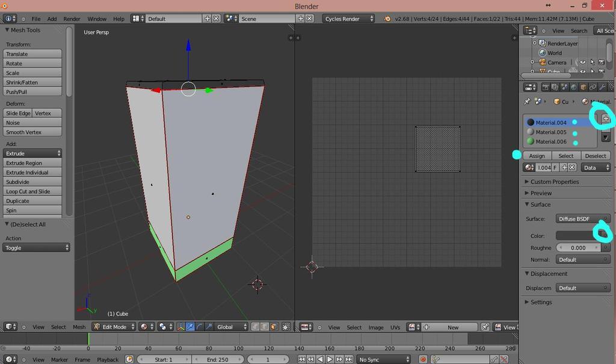Switch to edge select mode
The height and width of the screenshot is (364, 616).
[265, 327]
